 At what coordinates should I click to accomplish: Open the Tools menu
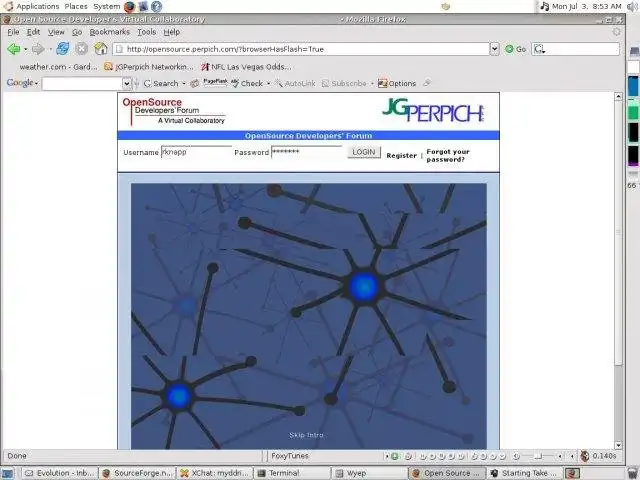click(x=146, y=32)
